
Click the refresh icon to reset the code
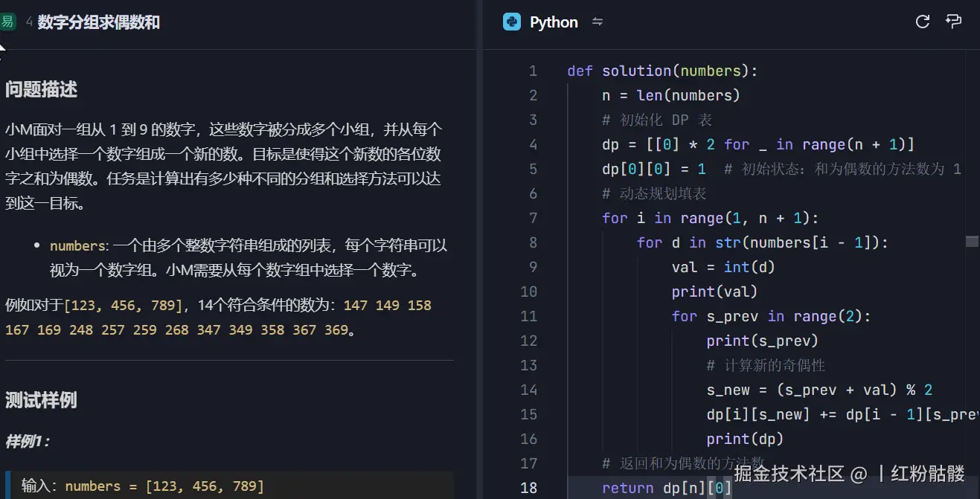922,22
